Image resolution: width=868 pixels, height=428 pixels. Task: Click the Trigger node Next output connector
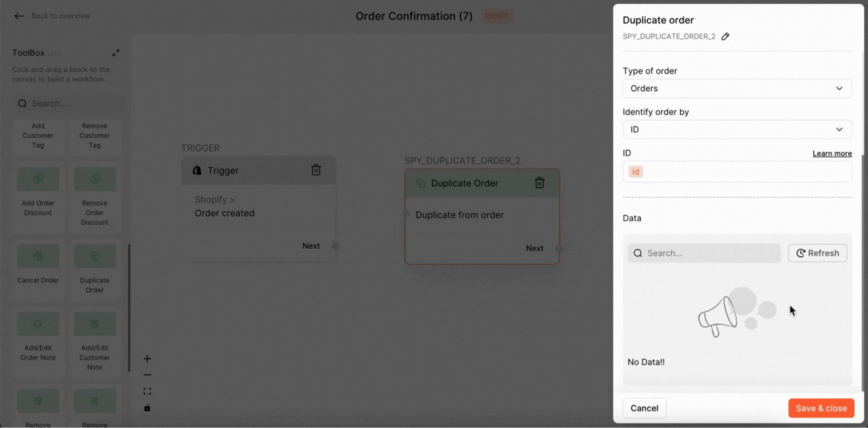coord(335,246)
